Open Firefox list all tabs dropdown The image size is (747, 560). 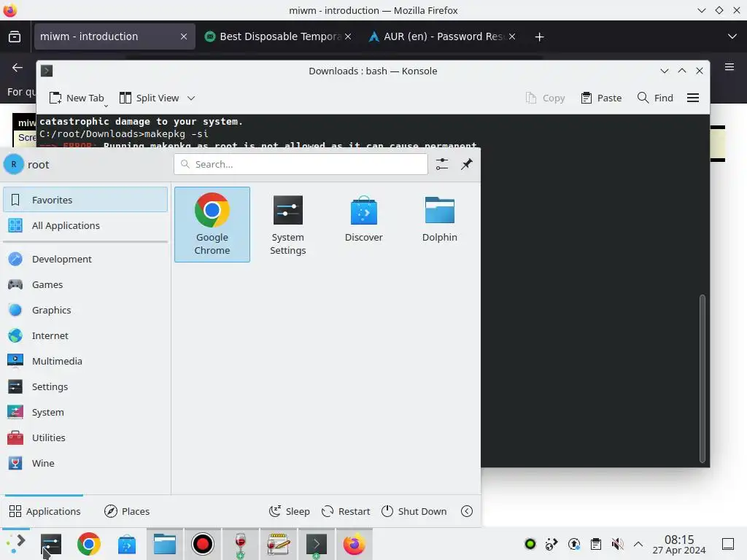(x=732, y=36)
